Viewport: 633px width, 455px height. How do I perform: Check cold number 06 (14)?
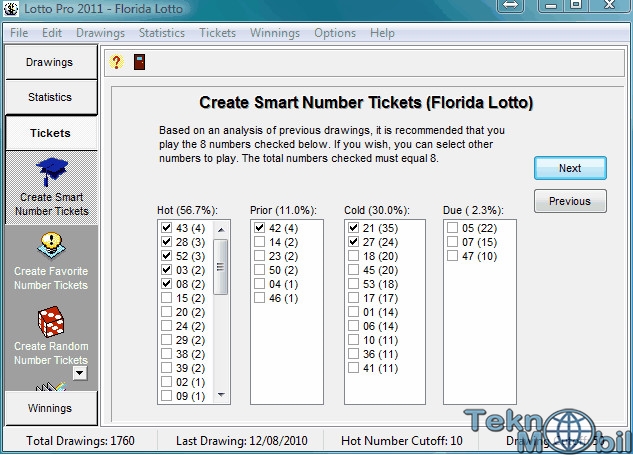[353, 326]
